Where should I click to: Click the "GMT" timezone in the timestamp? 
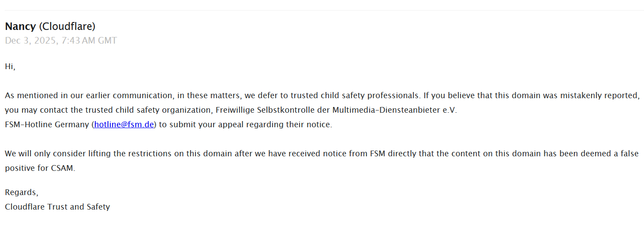click(108, 41)
